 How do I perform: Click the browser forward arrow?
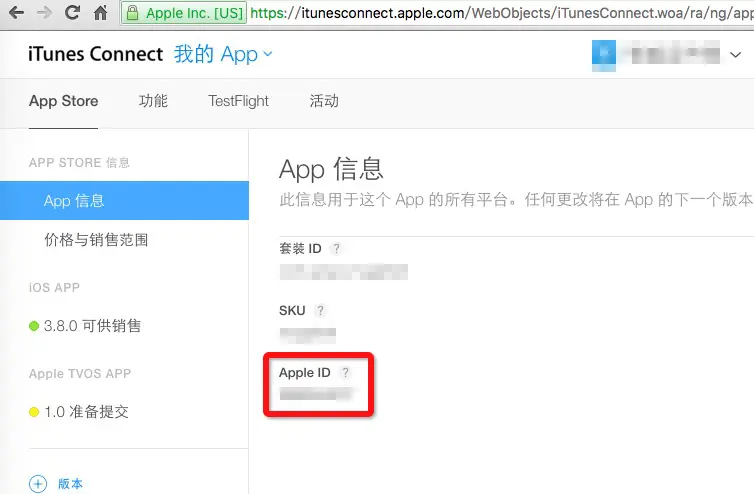[x=44, y=13]
